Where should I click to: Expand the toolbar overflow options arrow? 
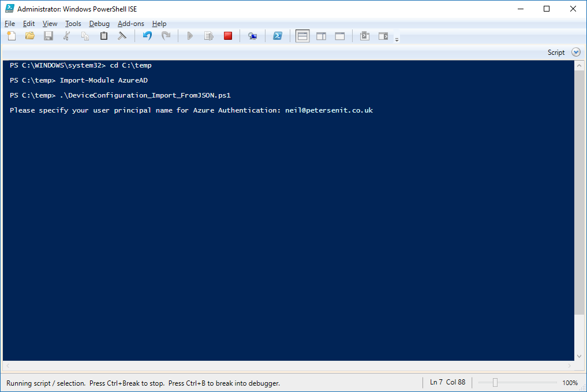point(397,39)
